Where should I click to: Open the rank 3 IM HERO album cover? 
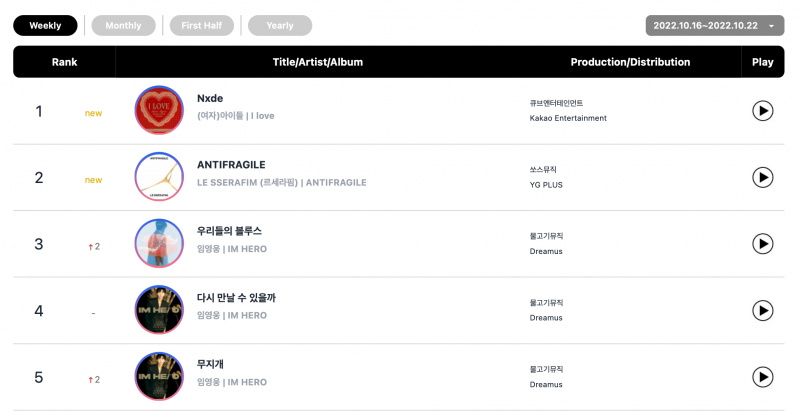point(159,243)
